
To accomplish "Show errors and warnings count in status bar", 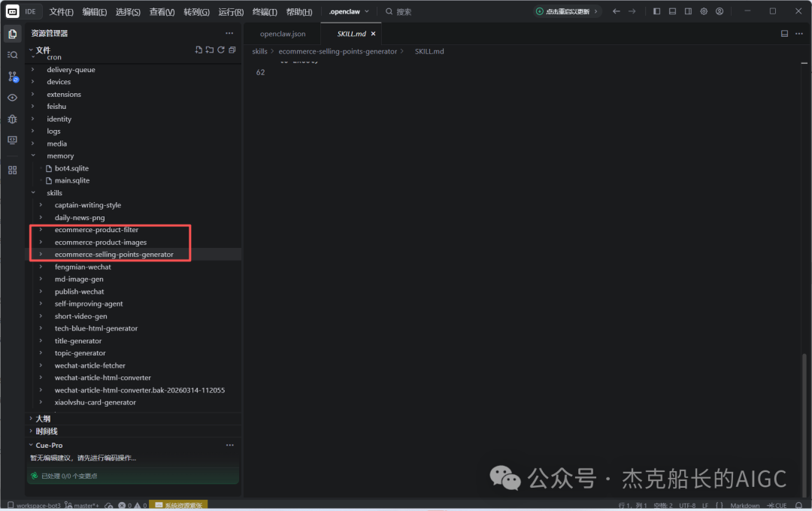I will coord(132,505).
